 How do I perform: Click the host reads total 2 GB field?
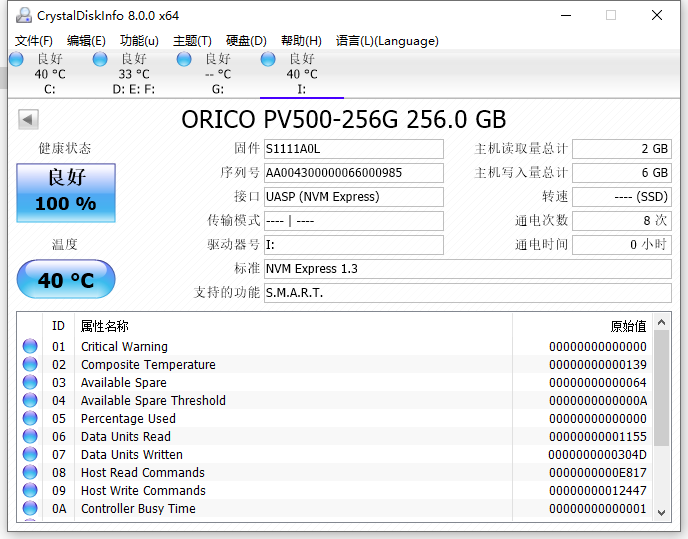pyautogui.click(x=622, y=149)
